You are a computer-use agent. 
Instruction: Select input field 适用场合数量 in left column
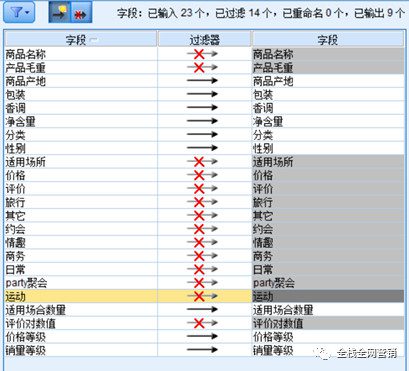tap(80, 310)
